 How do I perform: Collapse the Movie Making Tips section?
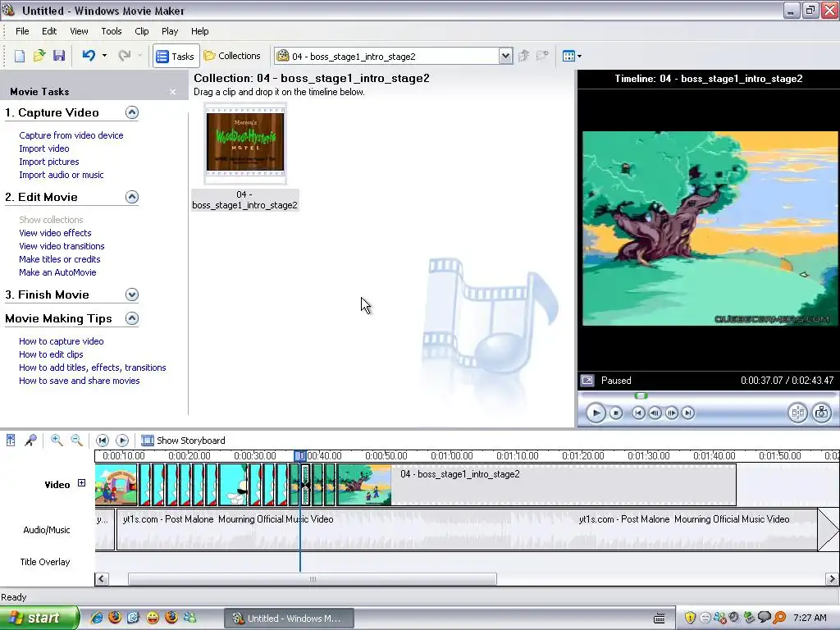(x=132, y=319)
